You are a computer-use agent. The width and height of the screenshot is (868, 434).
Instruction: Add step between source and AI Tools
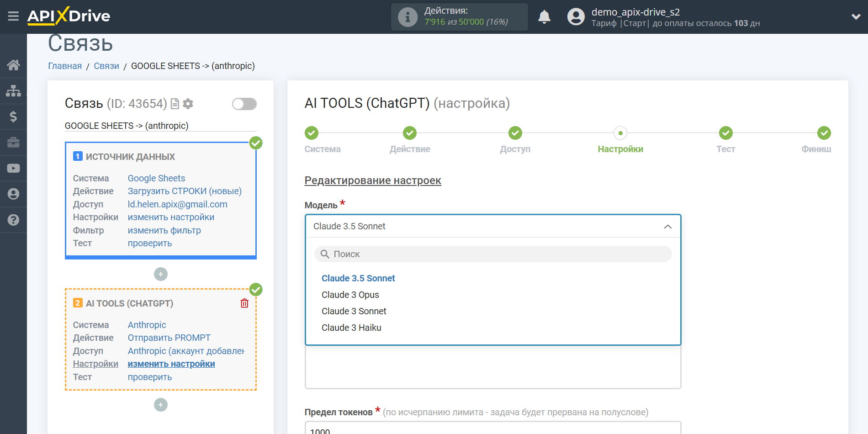point(161,274)
